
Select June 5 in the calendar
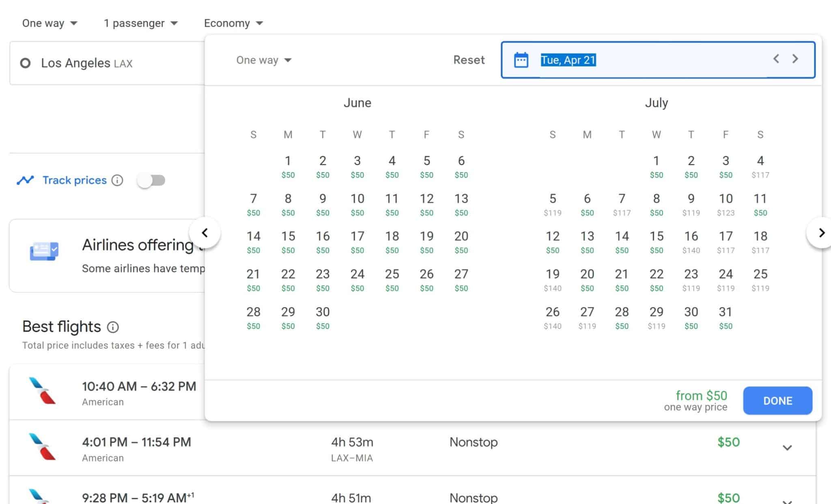(x=426, y=167)
